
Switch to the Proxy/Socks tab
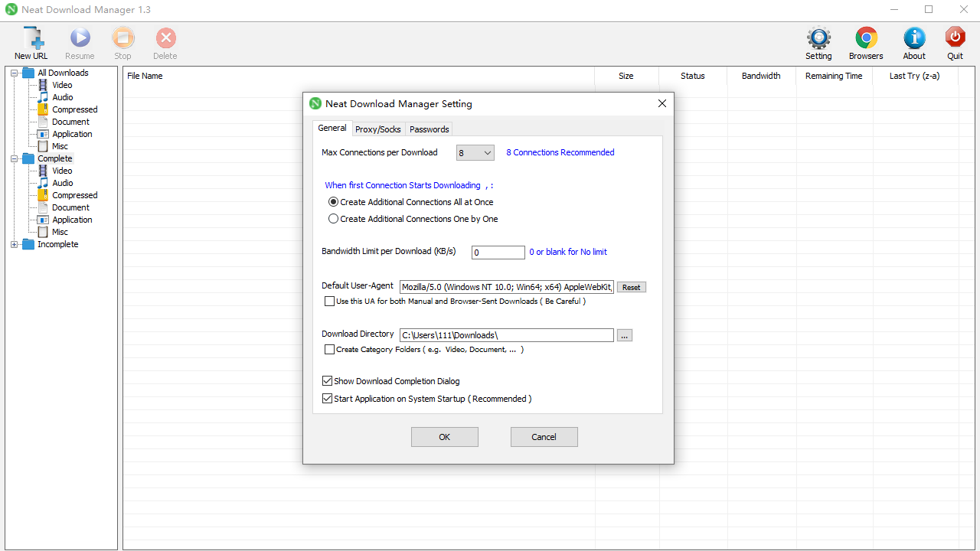377,129
